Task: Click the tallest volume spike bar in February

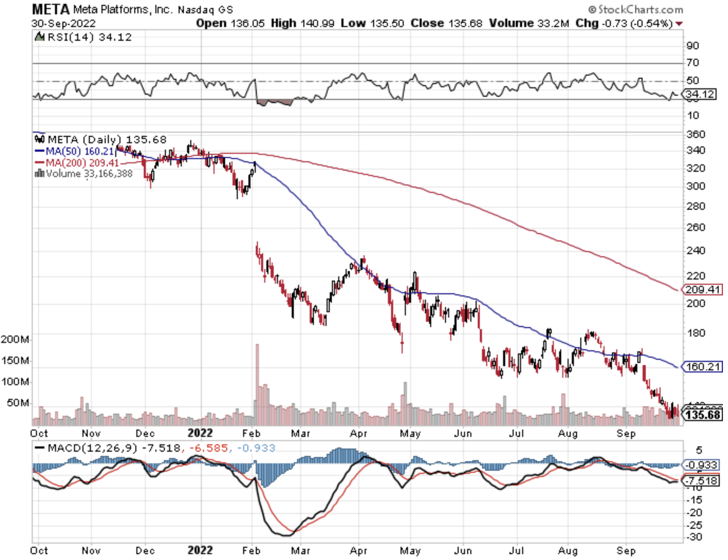Action: [257, 385]
